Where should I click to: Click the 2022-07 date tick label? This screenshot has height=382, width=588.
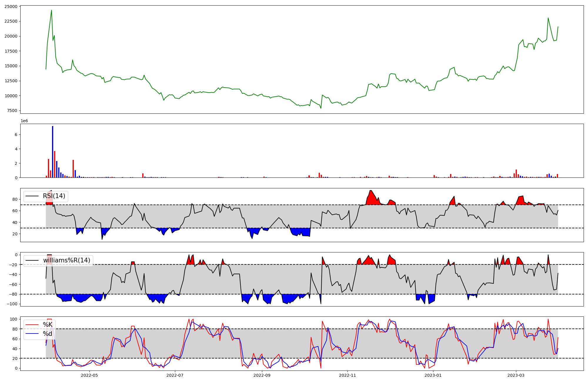[x=175, y=375]
